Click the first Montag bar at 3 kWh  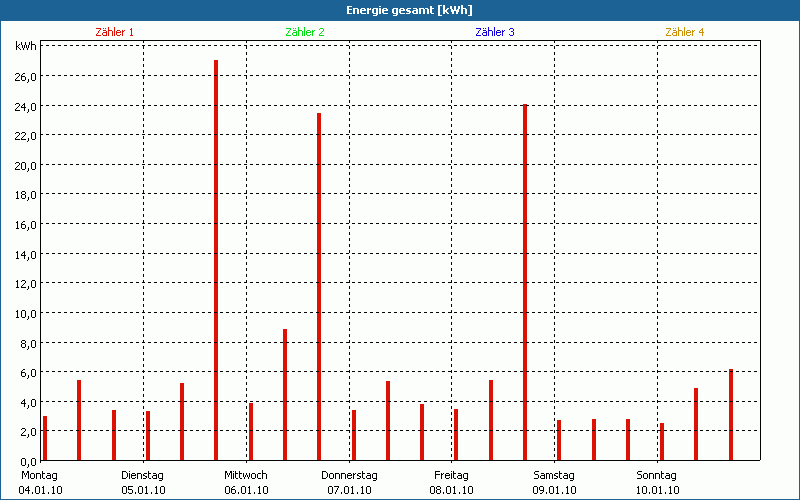(45, 438)
